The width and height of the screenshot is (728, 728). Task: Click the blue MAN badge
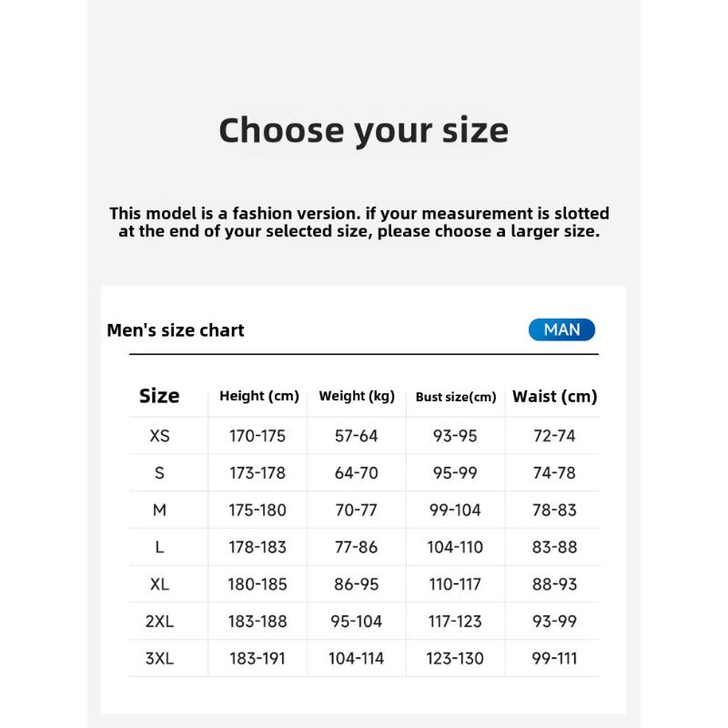tap(561, 329)
